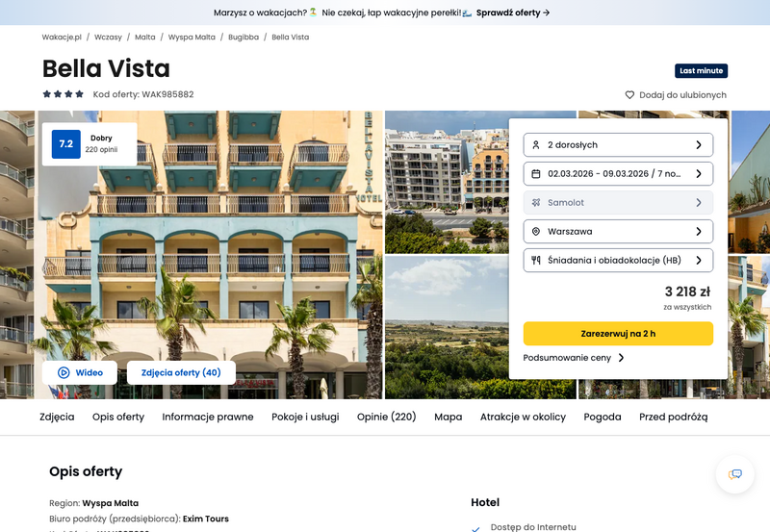Viewport: 770px width, 532px height.
Task: Follow the Sprawdź oferty banner link
Action: pyautogui.click(x=513, y=13)
